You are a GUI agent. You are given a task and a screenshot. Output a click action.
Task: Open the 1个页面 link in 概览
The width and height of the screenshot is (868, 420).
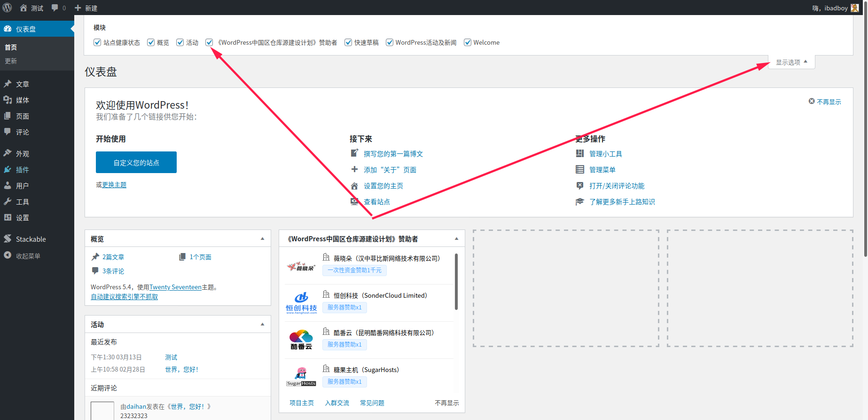click(x=201, y=257)
